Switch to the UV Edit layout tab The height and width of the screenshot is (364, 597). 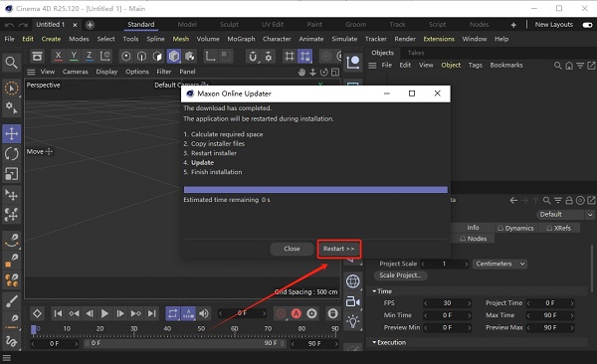click(x=273, y=25)
